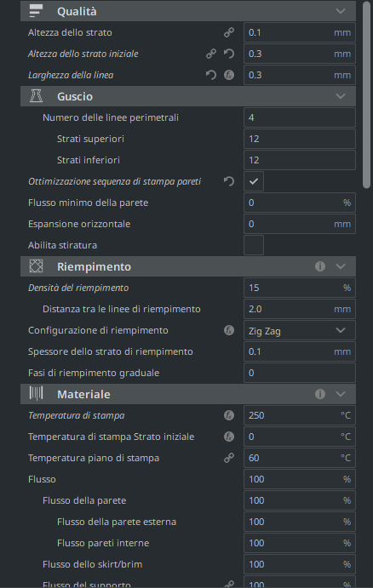Collapse the Riempimento section chevron
The height and width of the screenshot is (588, 373).
click(341, 266)
